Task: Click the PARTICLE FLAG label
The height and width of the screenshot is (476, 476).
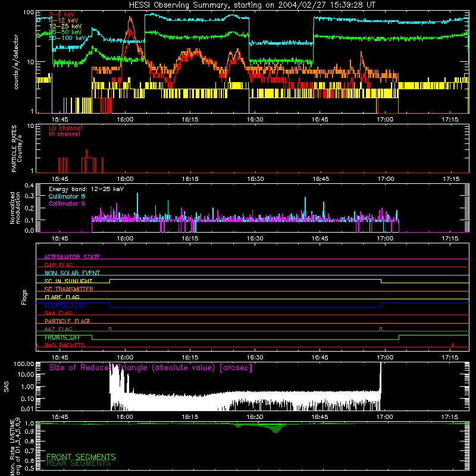Action: tap(67, 321)
